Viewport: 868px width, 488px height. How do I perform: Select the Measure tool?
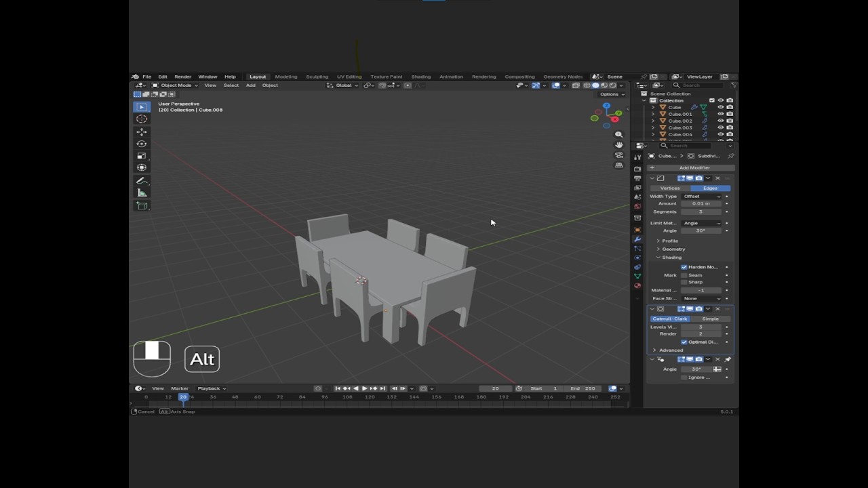tap(142, 193)
